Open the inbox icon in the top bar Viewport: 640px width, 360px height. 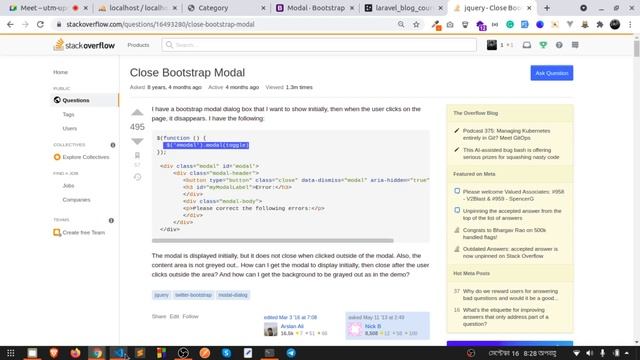click(x=527, y=45)
